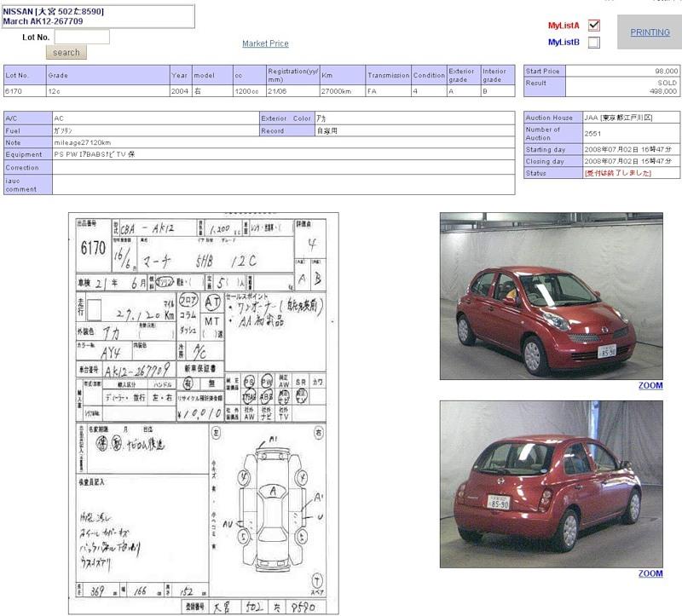Image resolution: width=682 pixels, height=616 pixels.
Task: Select Number of Auction value '2551'
Action: click(x=592, y=134)
